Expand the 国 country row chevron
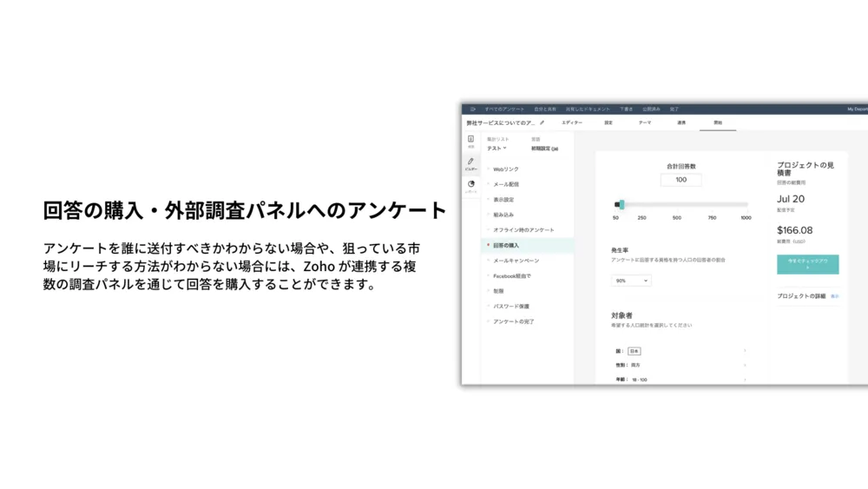Viewport: 868px width, 489px height. point(745,351)
